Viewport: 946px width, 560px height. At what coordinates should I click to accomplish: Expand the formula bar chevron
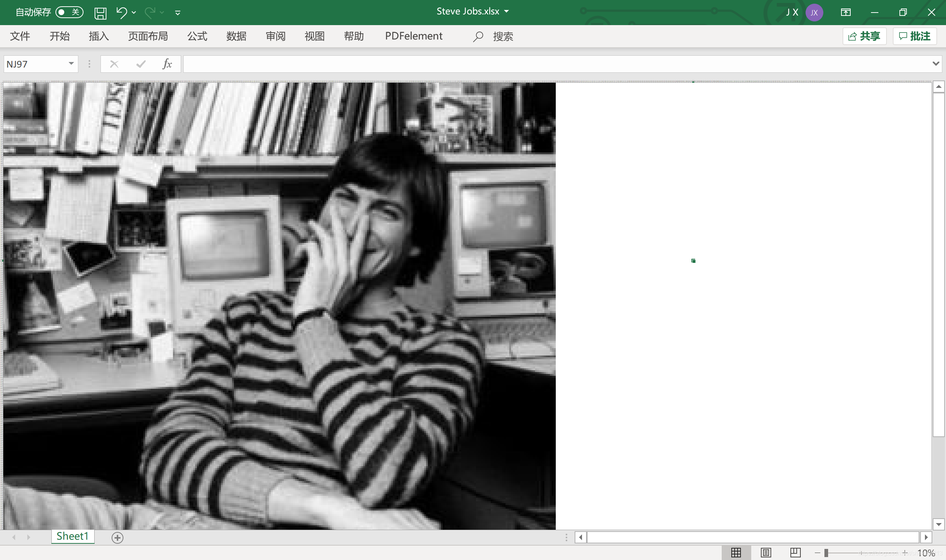pyautogui.click(x=935, y=64)
